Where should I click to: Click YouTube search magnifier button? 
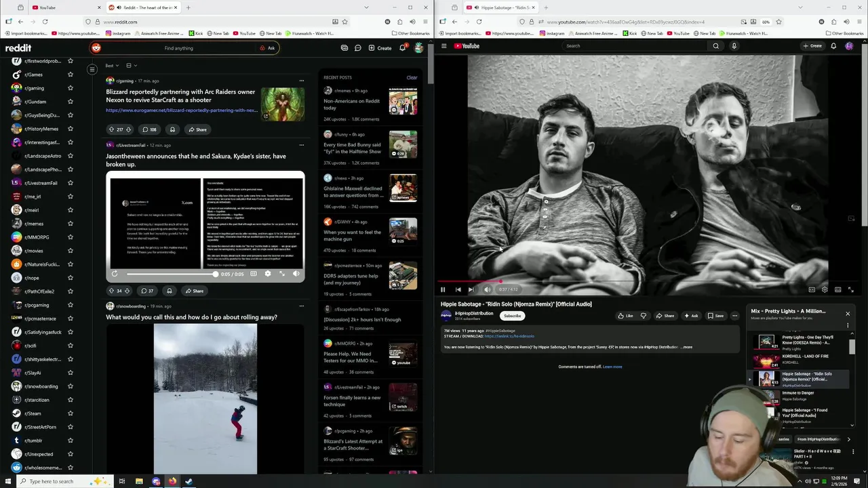(x=715, y=46)
